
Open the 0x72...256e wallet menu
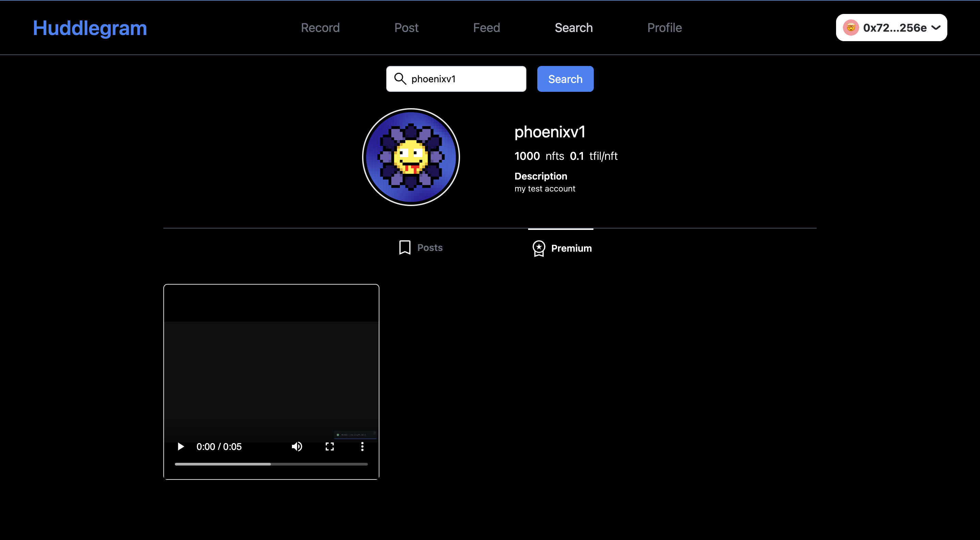(894, 28)
